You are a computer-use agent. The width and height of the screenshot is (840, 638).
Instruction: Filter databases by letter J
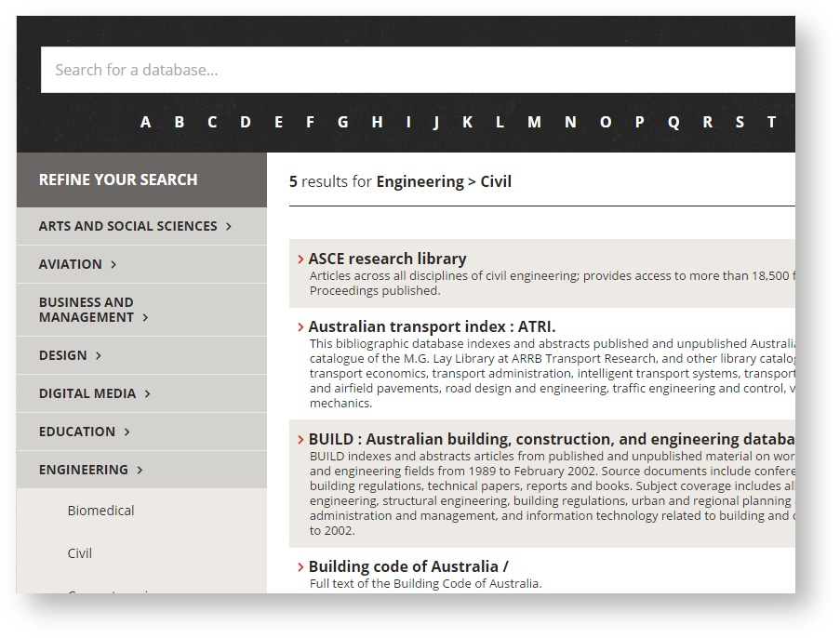[x=436, y=123]
